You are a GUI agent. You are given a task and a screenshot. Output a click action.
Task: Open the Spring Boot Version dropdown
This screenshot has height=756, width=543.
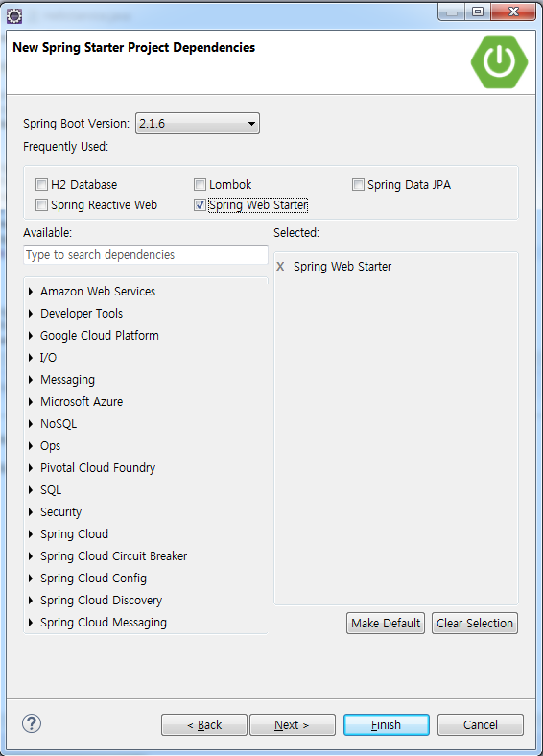pos(198,124)
